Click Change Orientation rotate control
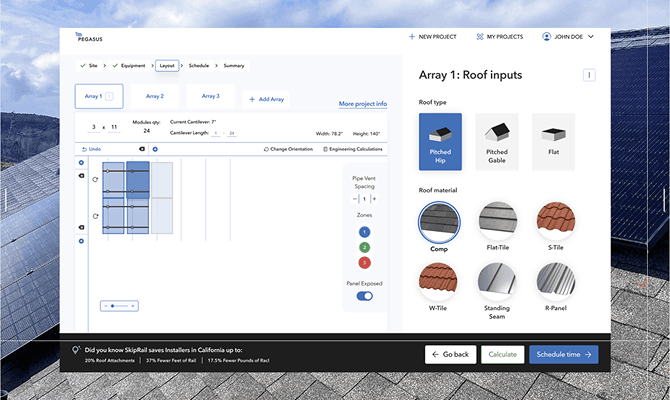 tap(289, 149)
